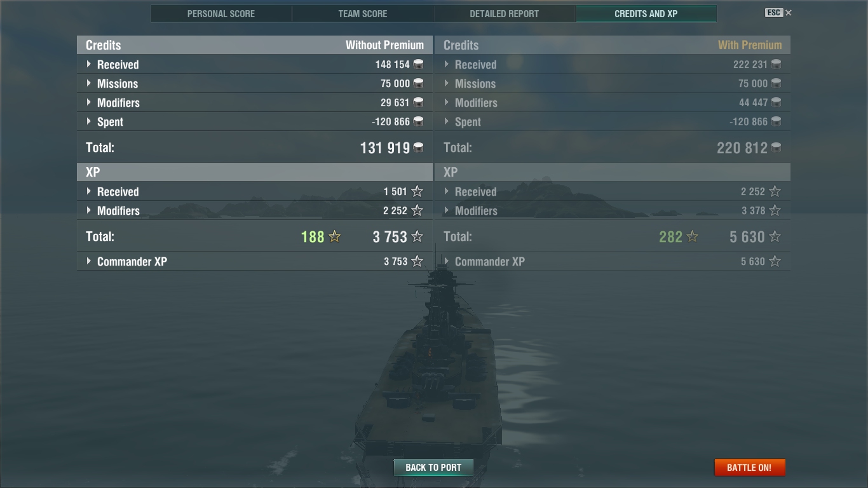Expand the Received credits row without premium
Image resolution: width=868 pixels, height=488 pixels.
pos(255,64)
